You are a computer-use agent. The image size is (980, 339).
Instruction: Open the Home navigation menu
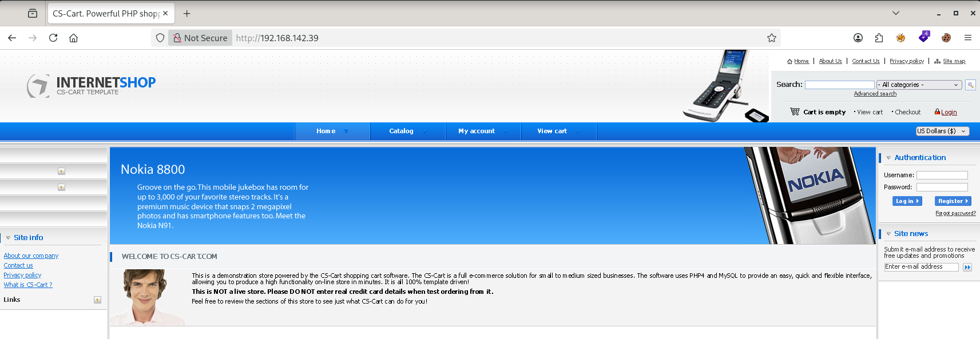(x=332, y=131)
